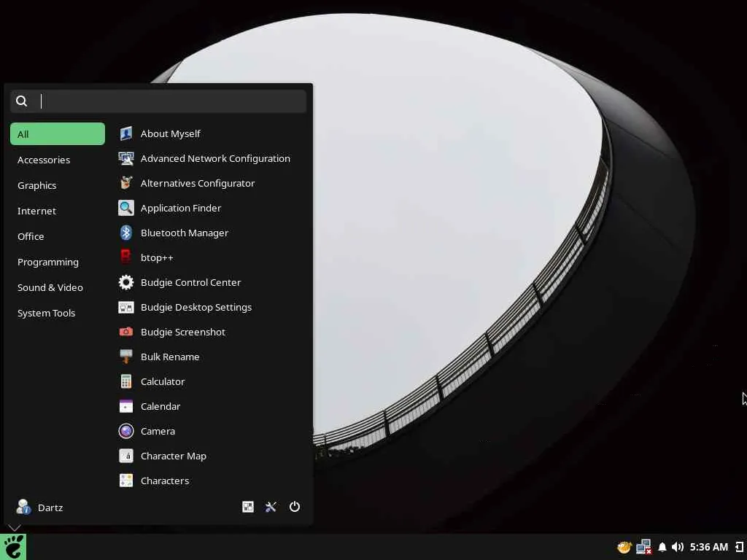Open Bluetooth Manager icon
This screenshot has width=747, height=560.
125,233
